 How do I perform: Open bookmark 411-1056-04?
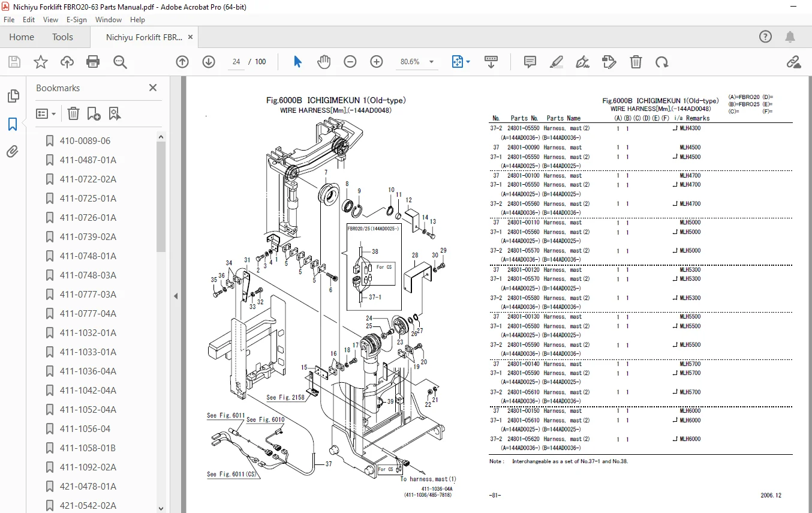[85, 429]
